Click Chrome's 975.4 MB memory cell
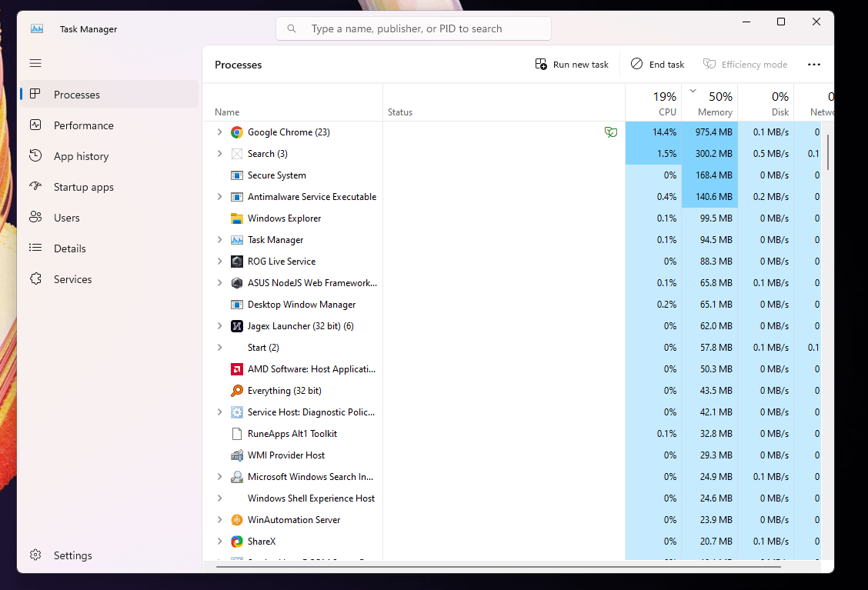The image size is (868, 590). [x=709, y=132]
